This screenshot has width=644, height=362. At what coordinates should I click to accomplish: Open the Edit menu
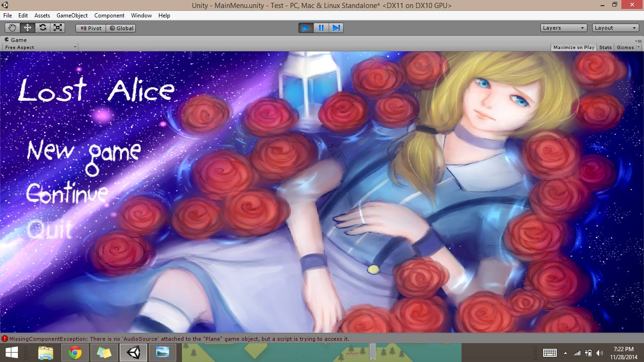(23, 16)
